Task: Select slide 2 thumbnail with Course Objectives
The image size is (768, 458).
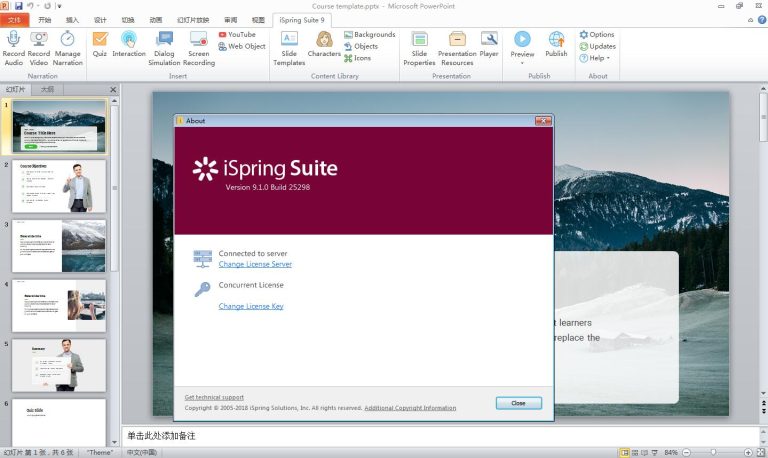Action: point(59,186)
